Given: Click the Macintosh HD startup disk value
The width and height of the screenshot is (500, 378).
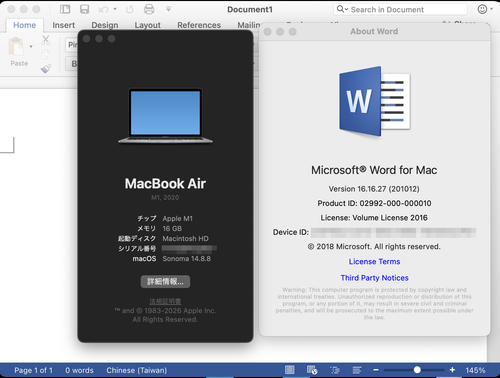Looking at the screenshot, I should [185, 239].
